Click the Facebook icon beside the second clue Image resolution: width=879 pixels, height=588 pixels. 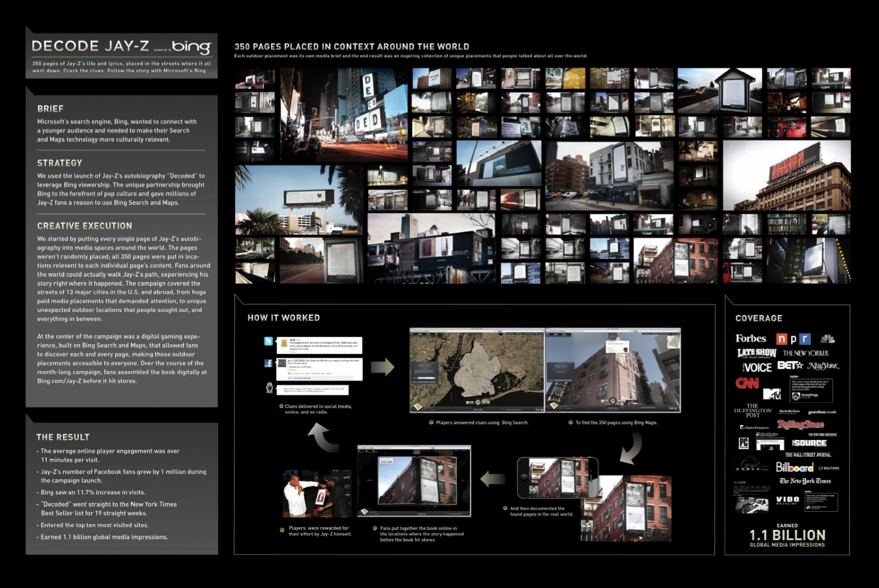click(x=268, y=363)
